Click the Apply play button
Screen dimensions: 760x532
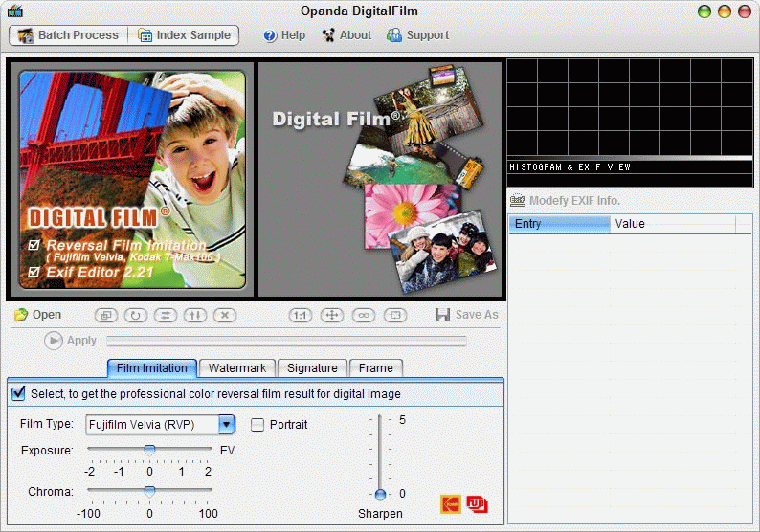click(x=70, y=341)
